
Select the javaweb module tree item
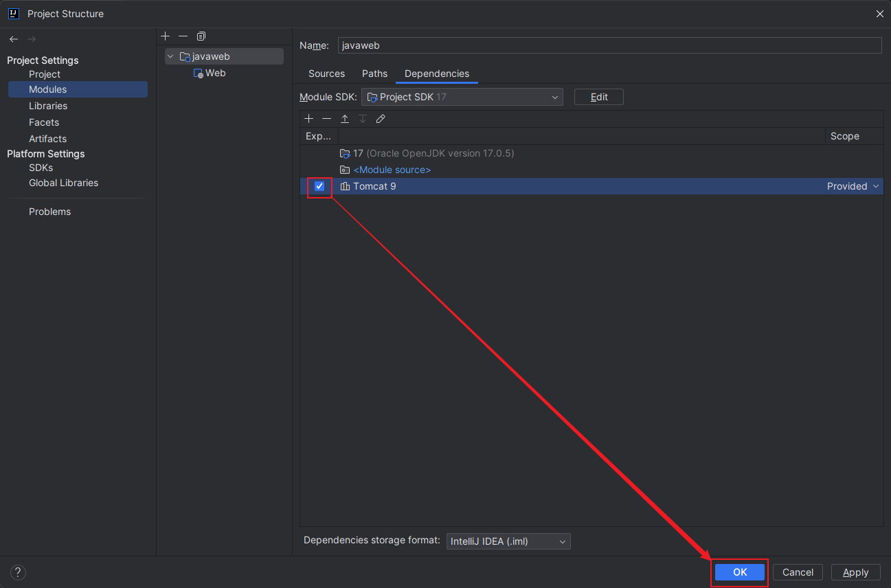[x=224, y=56]
